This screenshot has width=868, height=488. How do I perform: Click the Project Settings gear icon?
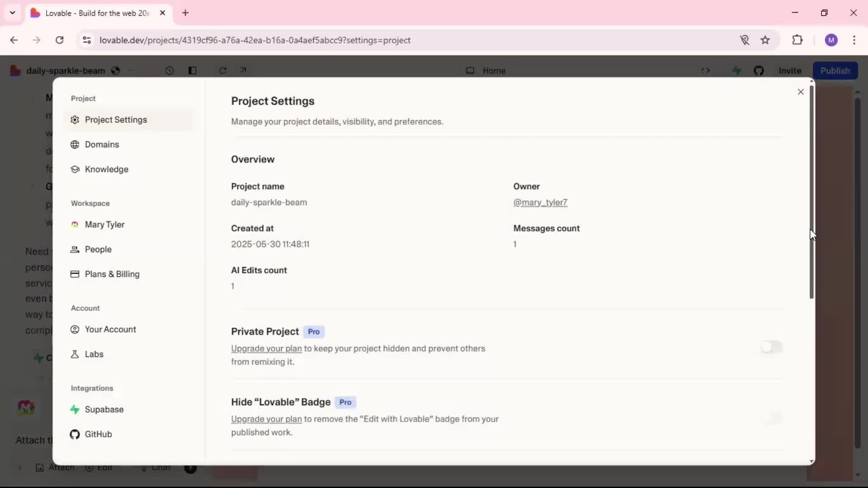coord(75,120)
